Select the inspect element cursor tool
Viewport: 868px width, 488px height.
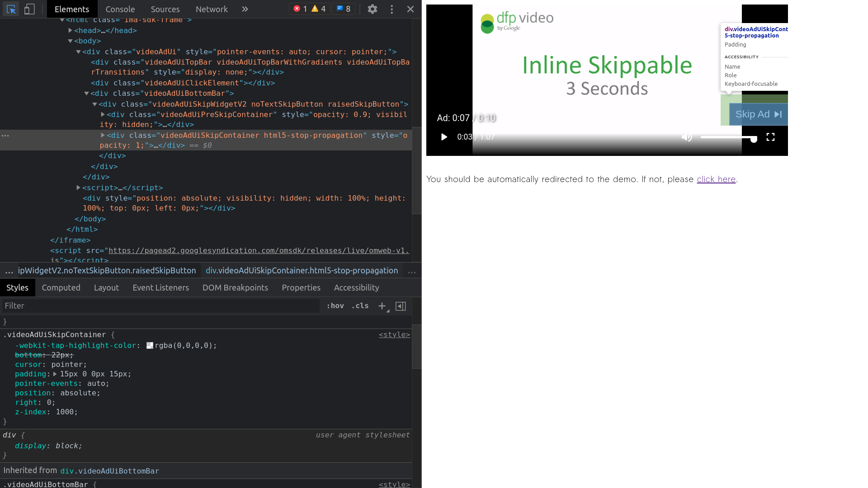(x=10, y=9)
